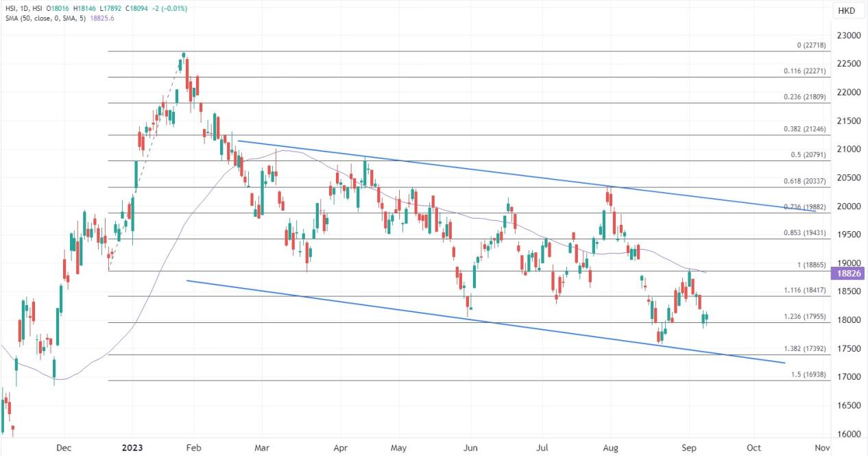Viewport: 868px width, 456px height.
Task: Select the SMA (50, close, 0, SMA, 5) indicator legend
Action: pos(45,18)
